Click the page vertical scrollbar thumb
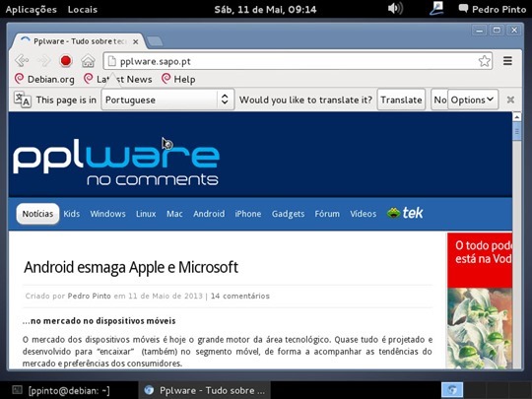 pos(517,131)
